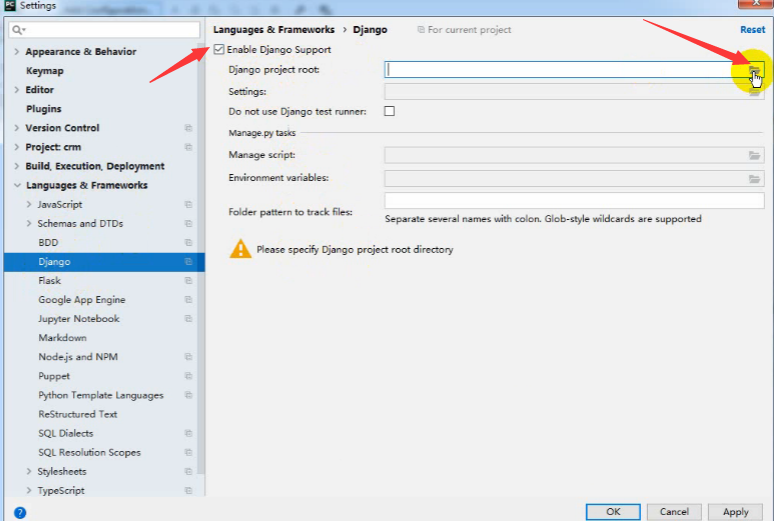Click the warning triangle icon
774x521 pixels.
point(240,248)
